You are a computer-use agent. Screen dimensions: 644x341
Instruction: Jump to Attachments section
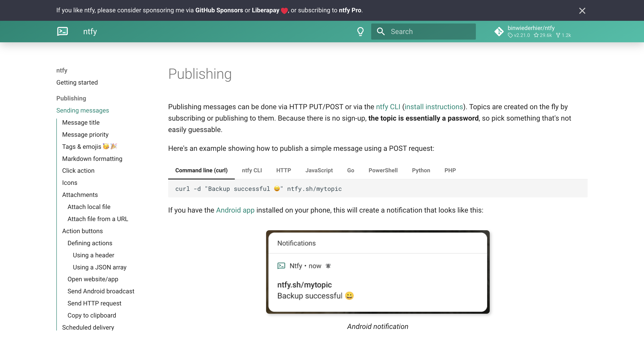point(80,195)
